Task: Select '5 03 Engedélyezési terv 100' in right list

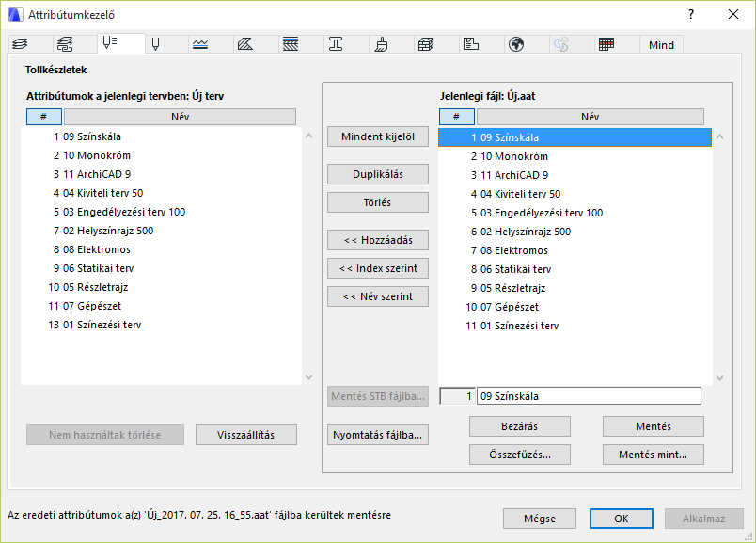Action: coord(575,213)
